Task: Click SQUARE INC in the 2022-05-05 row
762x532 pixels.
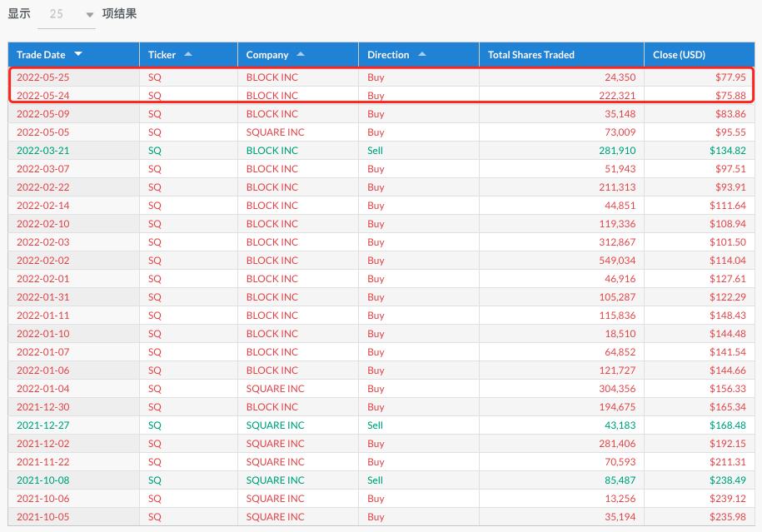Action: coord(275,132)
